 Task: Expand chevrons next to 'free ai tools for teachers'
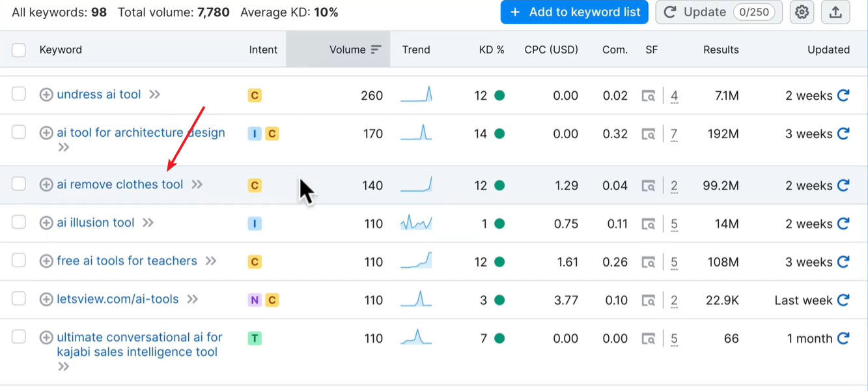[x=210, y=261]
